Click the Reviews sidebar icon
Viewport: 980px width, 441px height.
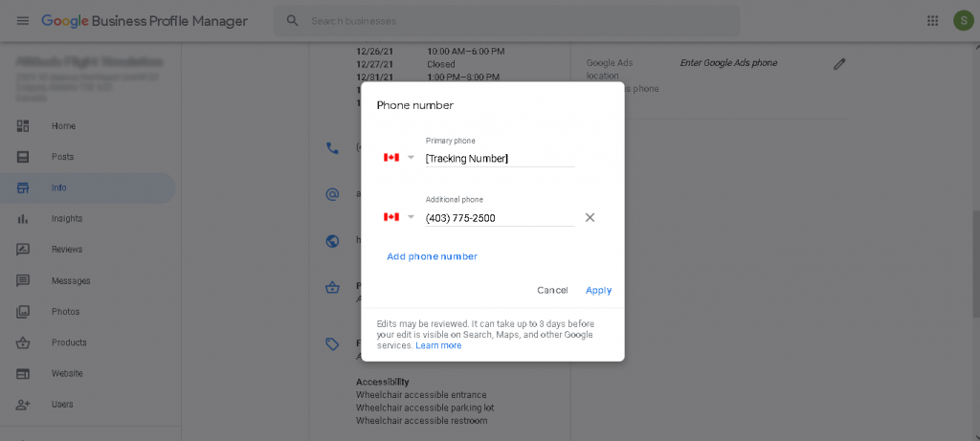pos(23,250)
